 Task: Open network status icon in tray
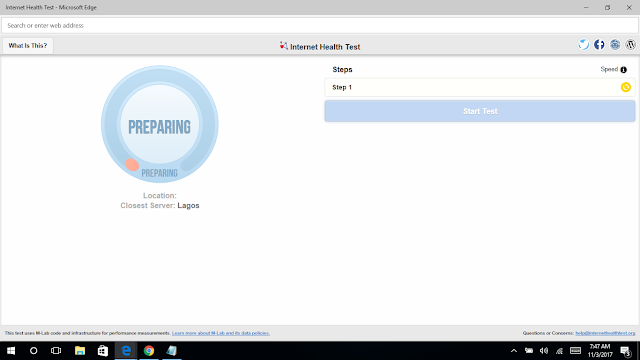(x=559, y=351)
